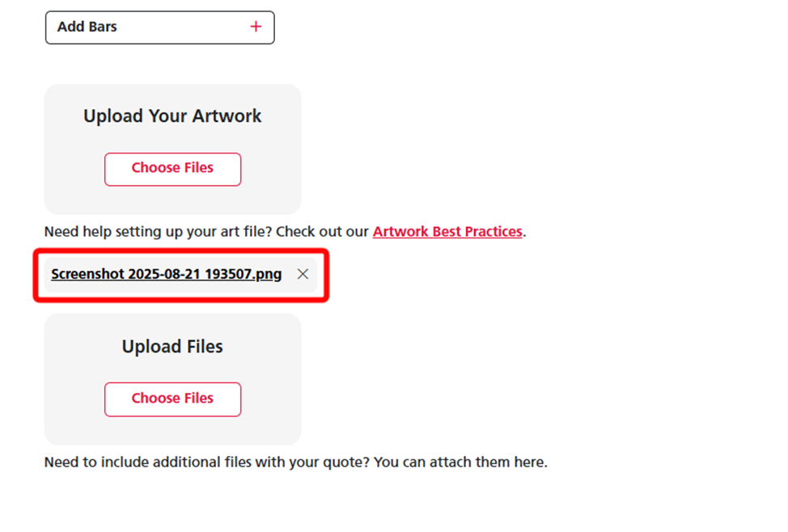Viewport: 788px width, 532px height.
Task: Open the Screenshot 2025-08-21 193507.png file link
Action: point(166,274)
